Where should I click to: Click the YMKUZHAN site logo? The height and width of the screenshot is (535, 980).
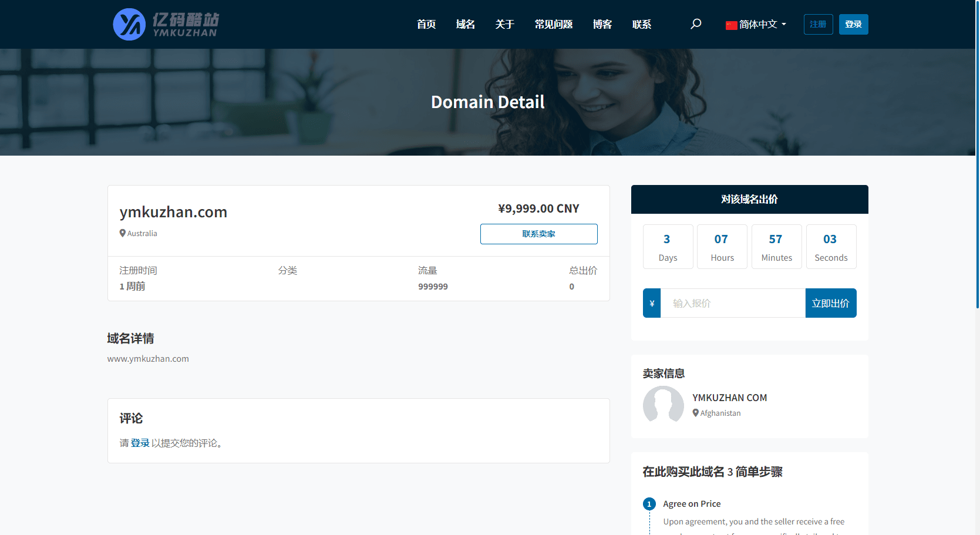tap(166, 24)
